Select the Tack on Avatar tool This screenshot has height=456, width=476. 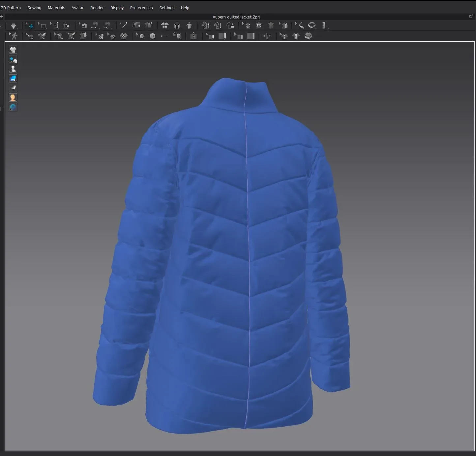136,25
